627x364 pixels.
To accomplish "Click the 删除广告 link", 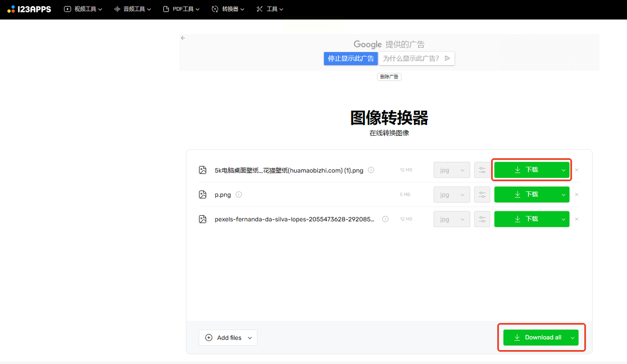I will tap(389, 77).
